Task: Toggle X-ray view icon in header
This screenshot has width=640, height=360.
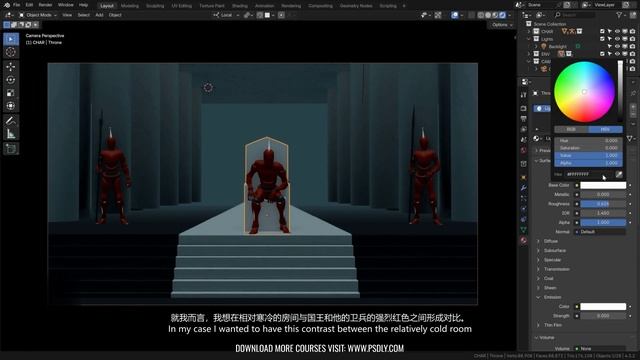Action: pyautogui.click(x=471, y=15)
